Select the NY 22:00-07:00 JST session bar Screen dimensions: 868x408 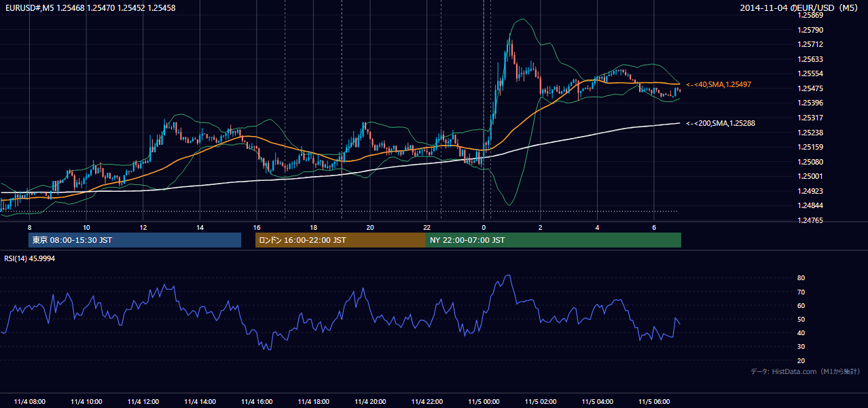[554, 240]
